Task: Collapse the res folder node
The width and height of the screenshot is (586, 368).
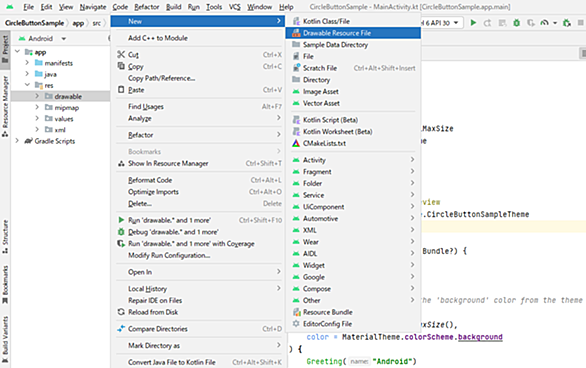Action: [27, 85]
